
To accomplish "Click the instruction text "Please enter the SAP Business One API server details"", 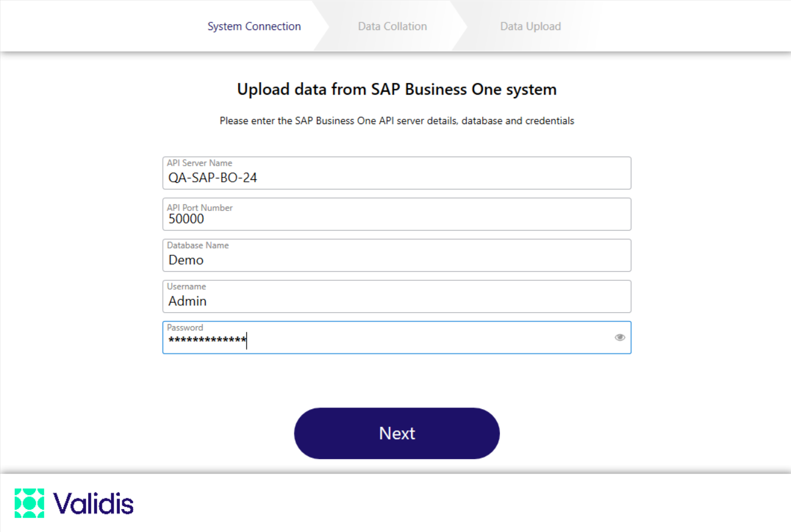I will (338, 121).
